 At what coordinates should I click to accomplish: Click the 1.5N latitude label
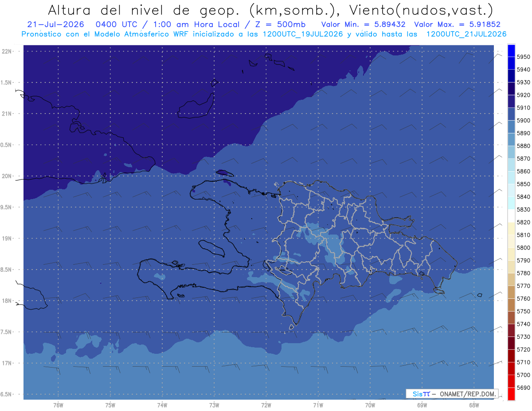pos(7,82)
